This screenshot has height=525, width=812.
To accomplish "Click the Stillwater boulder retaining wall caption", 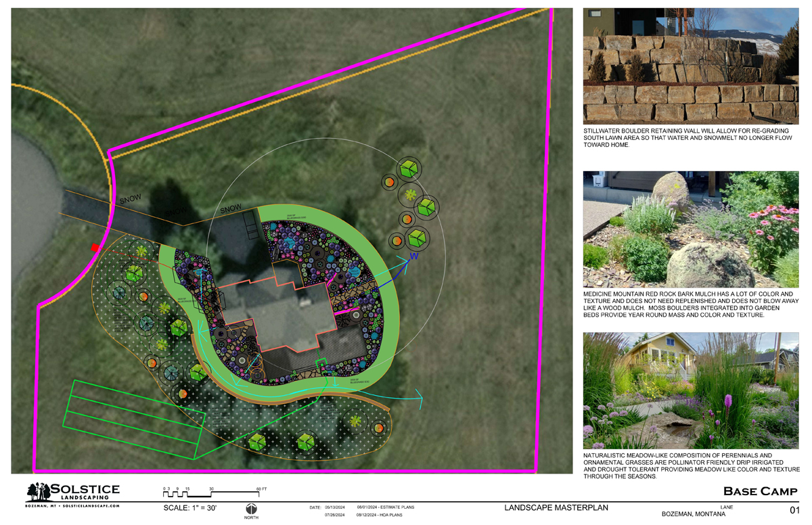I will click(x=683, y=137).
